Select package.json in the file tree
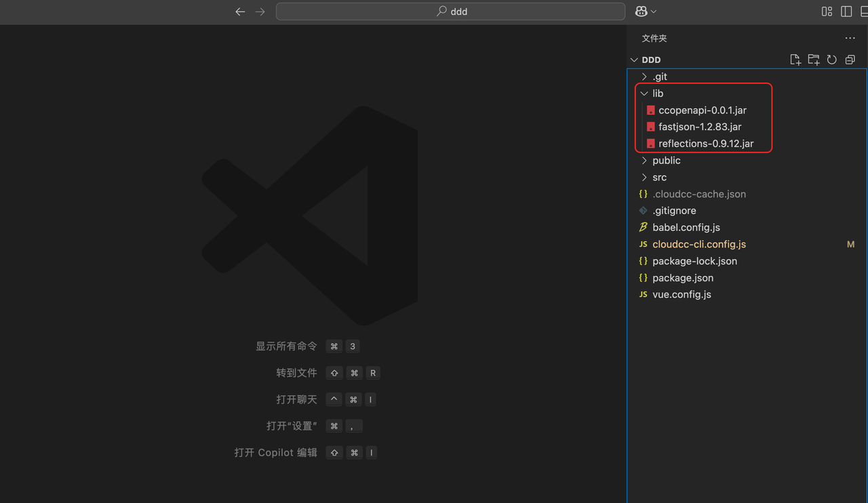 [682, 278]
